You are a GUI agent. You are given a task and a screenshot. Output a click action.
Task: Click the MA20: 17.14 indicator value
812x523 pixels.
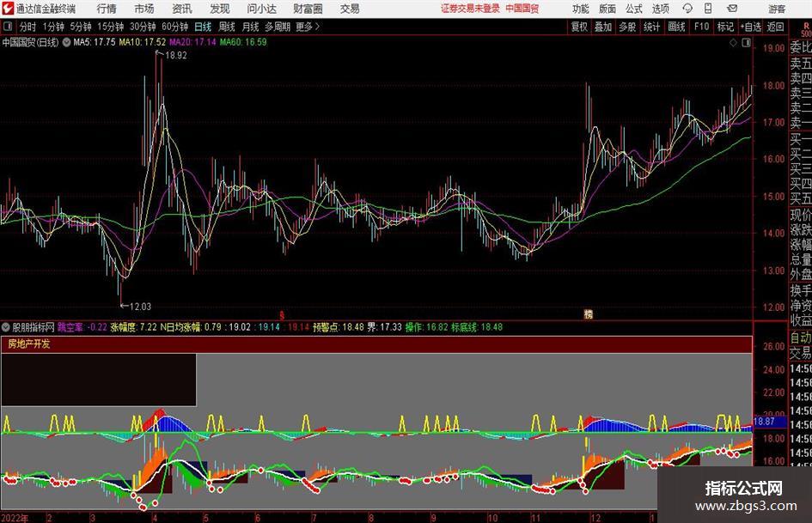[x=192, y=42]
